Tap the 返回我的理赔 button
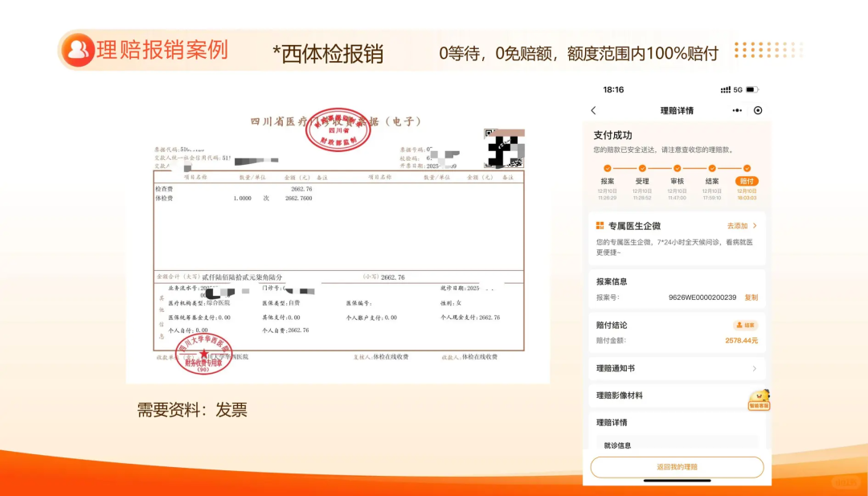This screenshot has height=496, width=868. (677, 467)
